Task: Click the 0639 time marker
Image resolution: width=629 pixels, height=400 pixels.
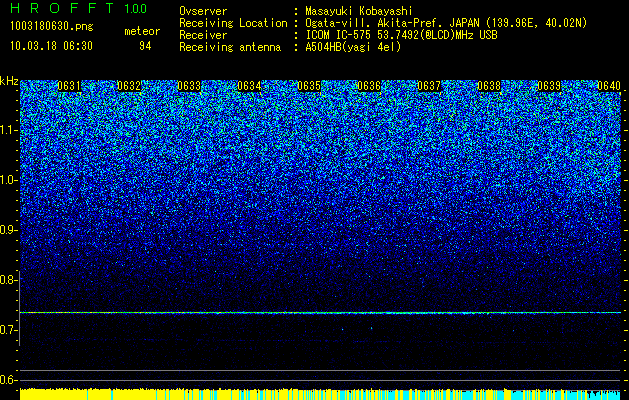Action: 549,86
